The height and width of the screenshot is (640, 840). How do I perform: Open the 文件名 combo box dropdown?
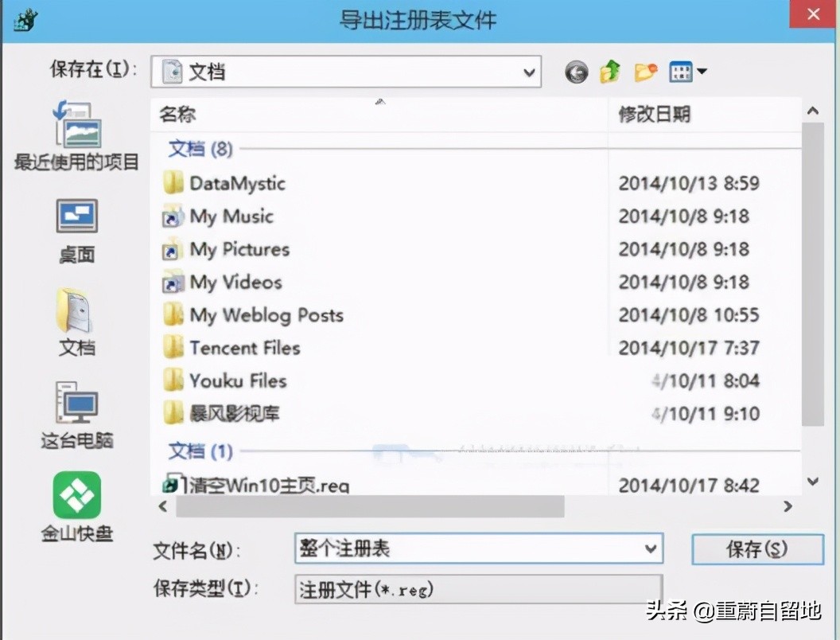(x=651, y=548)
